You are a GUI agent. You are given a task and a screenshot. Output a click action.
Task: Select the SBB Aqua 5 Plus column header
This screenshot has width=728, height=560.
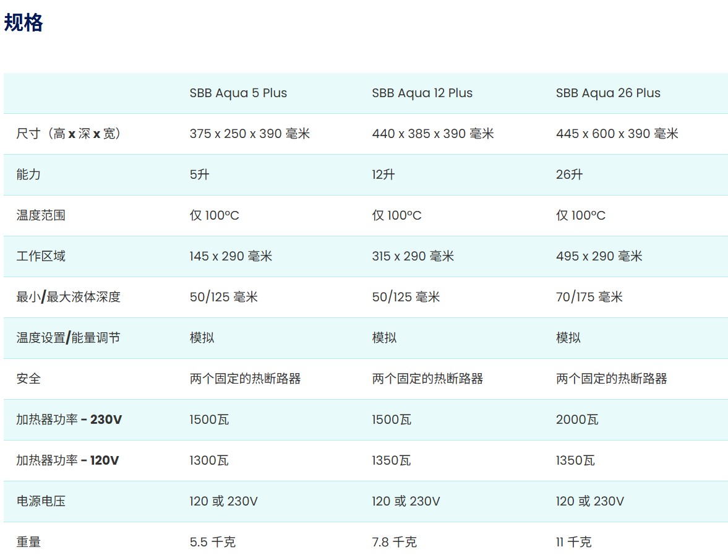pyautogui.click(x=238, y=93)
